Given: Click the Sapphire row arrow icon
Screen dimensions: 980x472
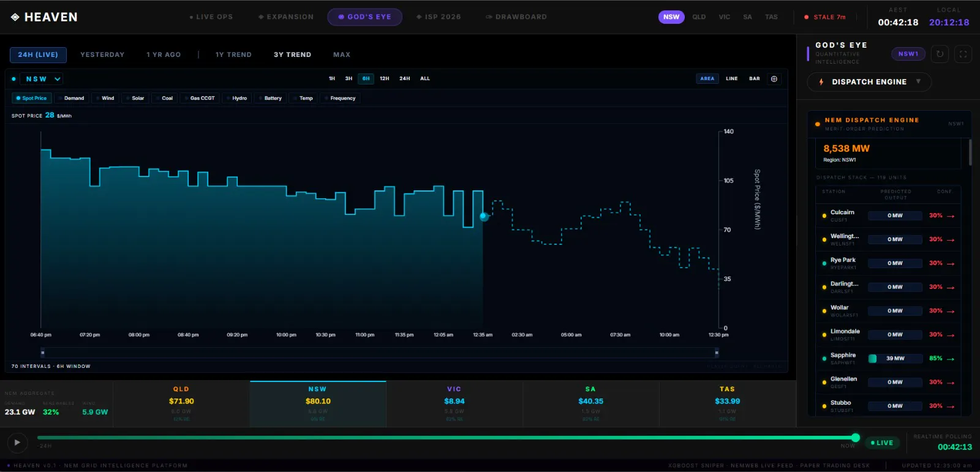Looking at the screenshot, I should [x=951, y=359].
